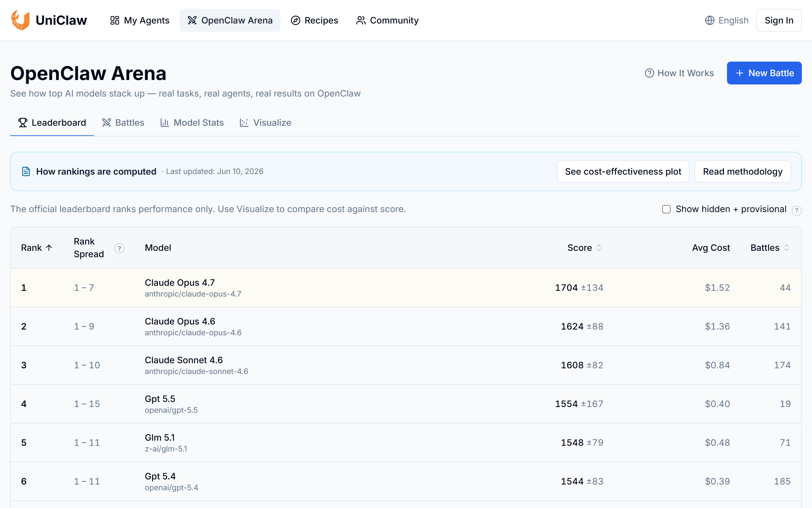Click the Glm 5.1 model name

[x=160, y=438]
